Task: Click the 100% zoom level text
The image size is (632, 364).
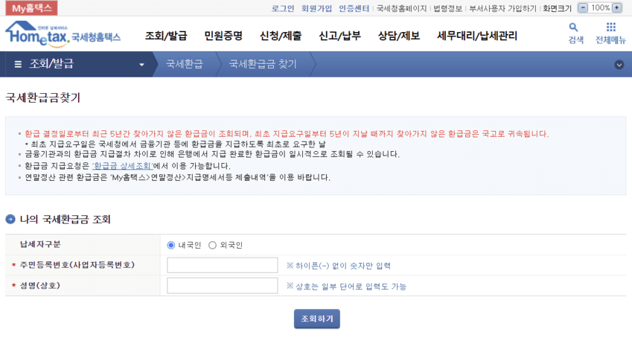Action: click(600, 7)
